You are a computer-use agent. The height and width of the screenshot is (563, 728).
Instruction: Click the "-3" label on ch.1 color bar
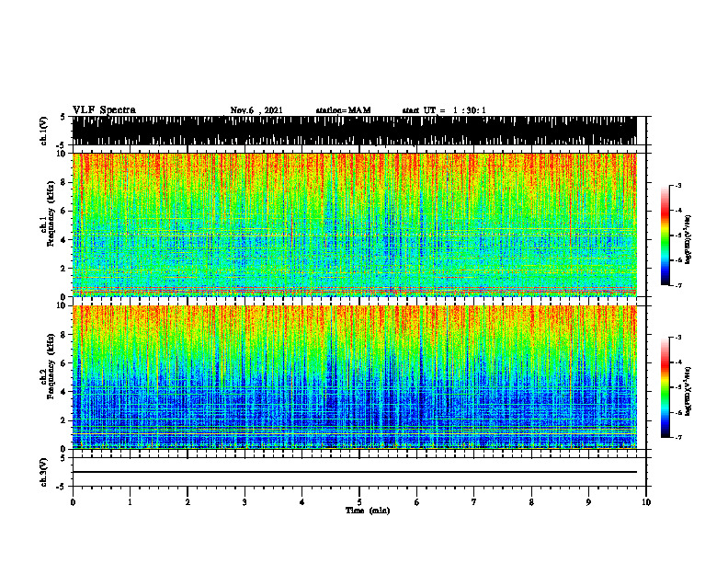(x=678, y=186)
